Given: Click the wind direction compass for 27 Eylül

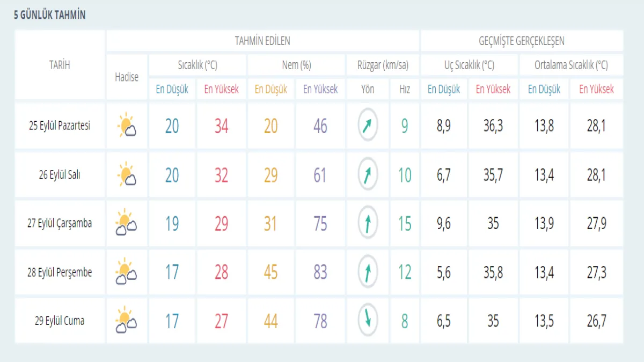Looking at the screenshot, I should [x=368, y=224].
